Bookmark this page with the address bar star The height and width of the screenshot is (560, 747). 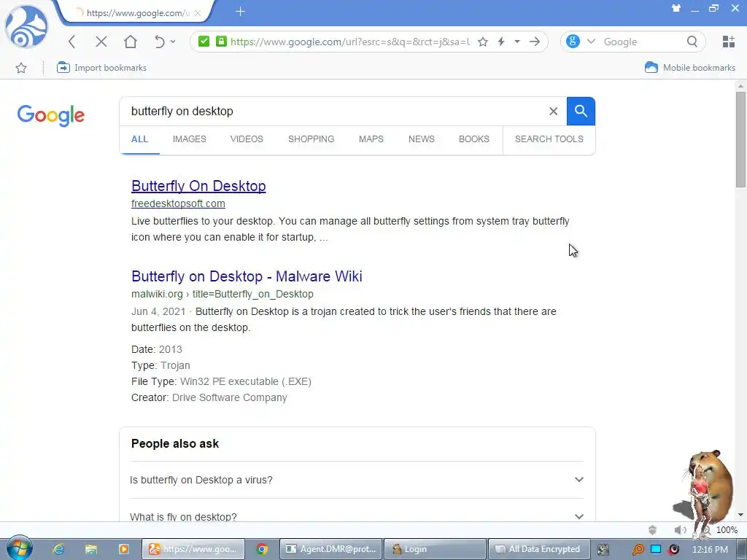483,42
